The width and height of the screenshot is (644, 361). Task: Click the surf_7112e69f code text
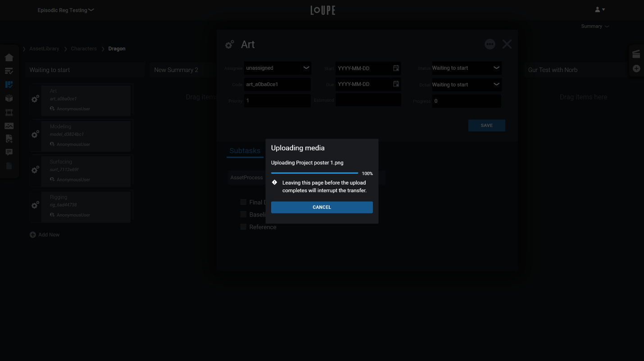(64, 170)
